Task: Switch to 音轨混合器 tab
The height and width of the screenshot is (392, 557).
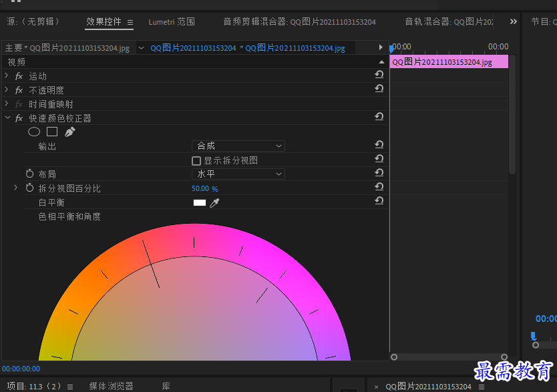Action: (x=449, y=22)
